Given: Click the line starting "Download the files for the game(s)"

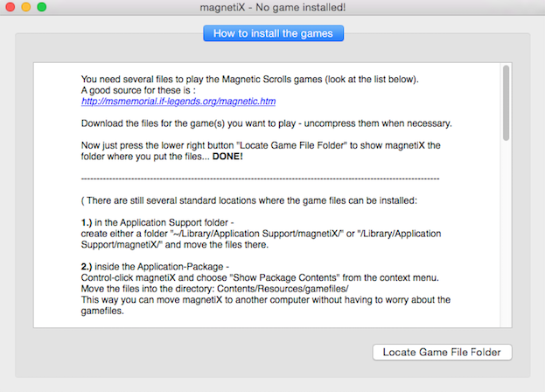Looking at the screenshot, I should pyautogui.click(x=267, y=123).
